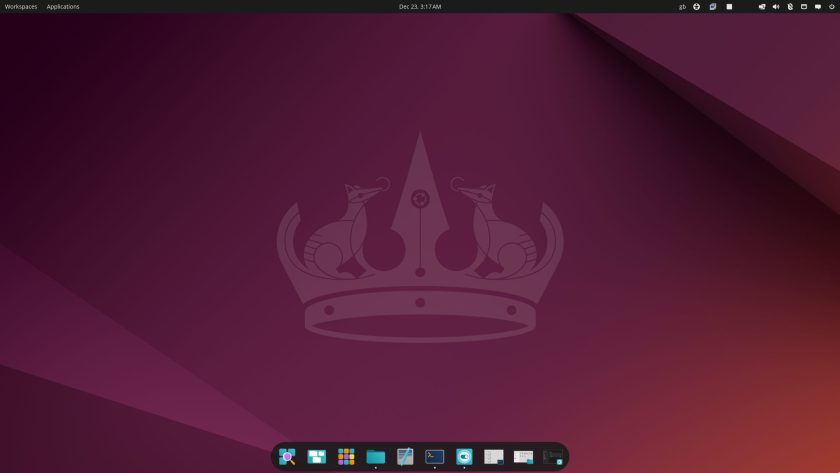This screenshot has width=840, height=473.
Task: Open the sound volume applet in panel
Action: (x=776, y=6)
